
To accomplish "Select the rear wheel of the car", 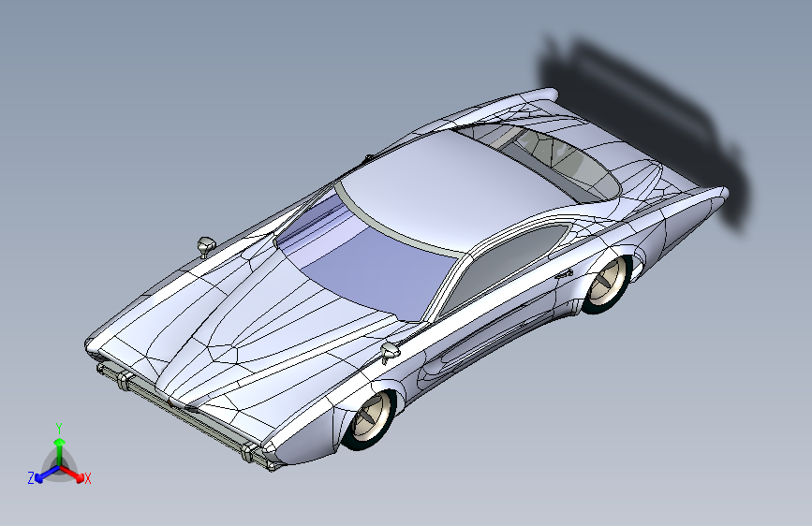I will 607,284.
